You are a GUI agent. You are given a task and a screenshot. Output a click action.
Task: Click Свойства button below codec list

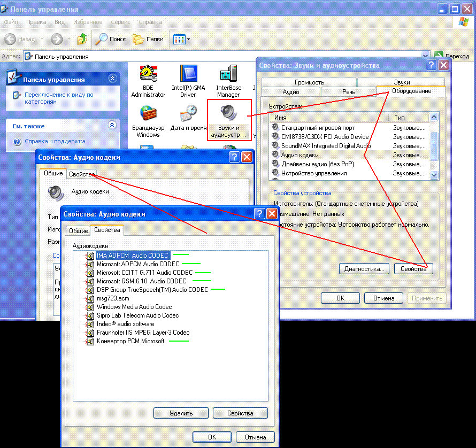click(240, 413)
